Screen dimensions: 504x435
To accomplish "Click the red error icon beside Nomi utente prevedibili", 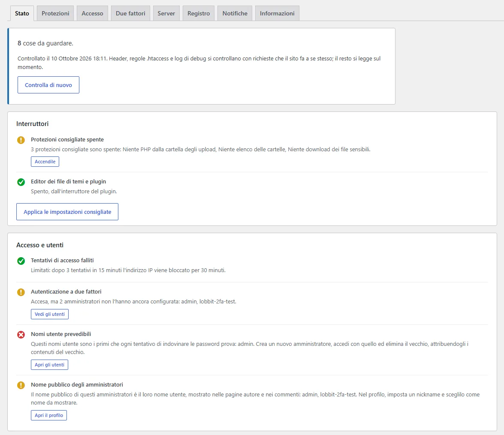I will pyautogui.click(x=21, y=335).
